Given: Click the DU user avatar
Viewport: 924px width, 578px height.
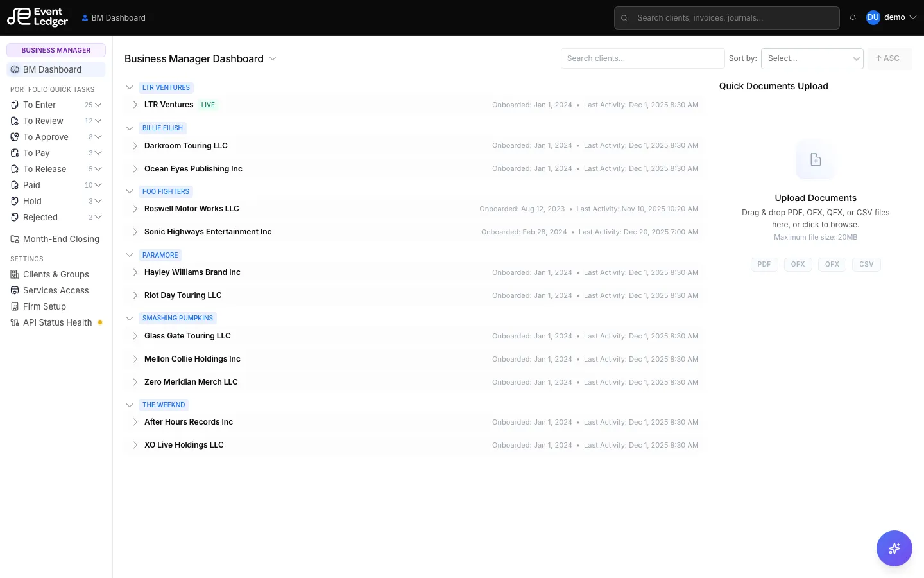Looking at the screenshot, I should pyautogui.click(x=873, y=17).
